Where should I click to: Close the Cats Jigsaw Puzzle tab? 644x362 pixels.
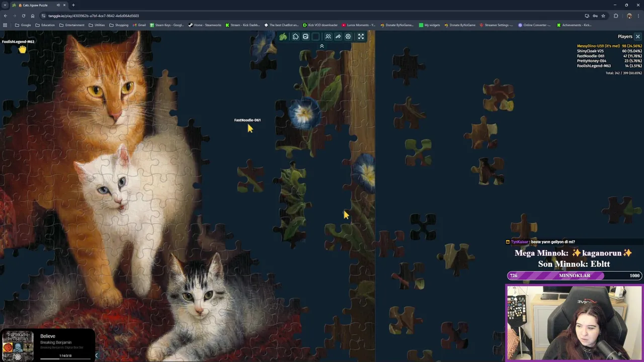coord(64,5)
